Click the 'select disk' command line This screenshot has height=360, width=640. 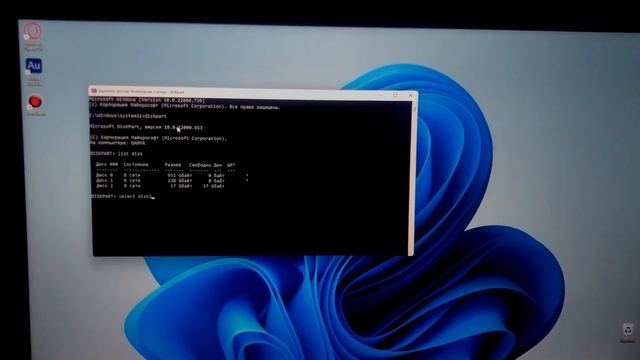[x=122, y=196]
